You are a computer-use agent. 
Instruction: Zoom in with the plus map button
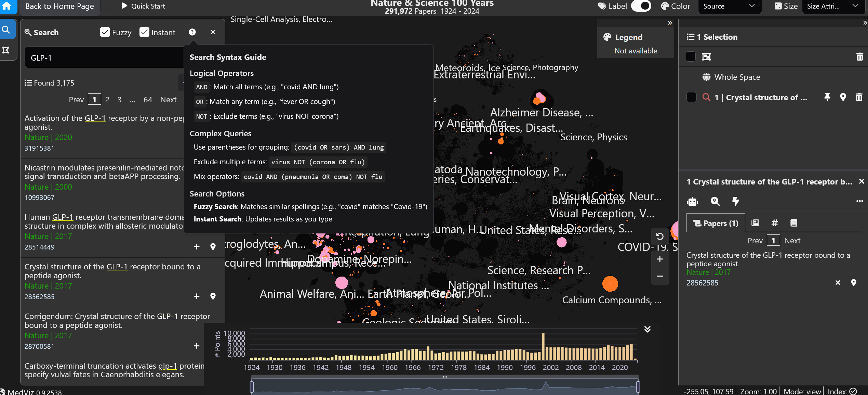(660, 259)
